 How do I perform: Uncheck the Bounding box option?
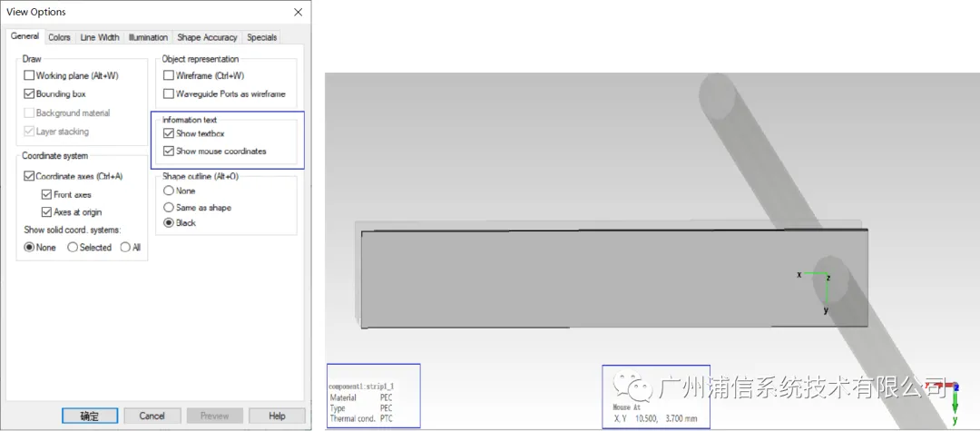[29, 94]
